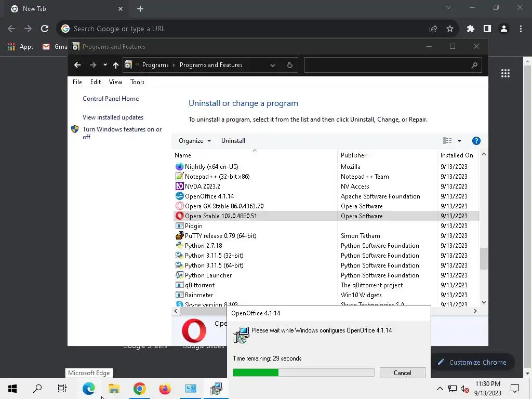Expand the address bar history dropdown
This screenshot has height=399, width=532.
[x=272, y=65]
